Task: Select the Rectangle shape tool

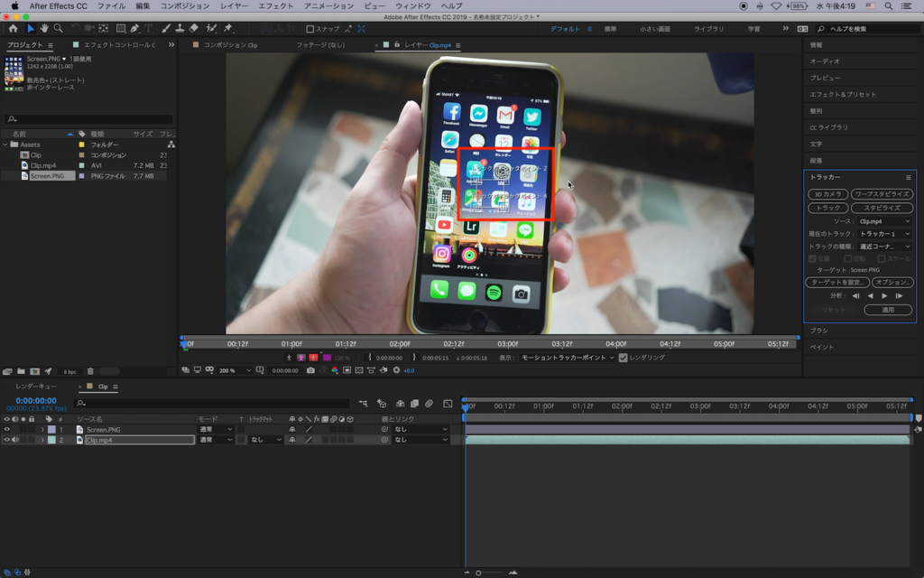Action: (x=120, y=29)
